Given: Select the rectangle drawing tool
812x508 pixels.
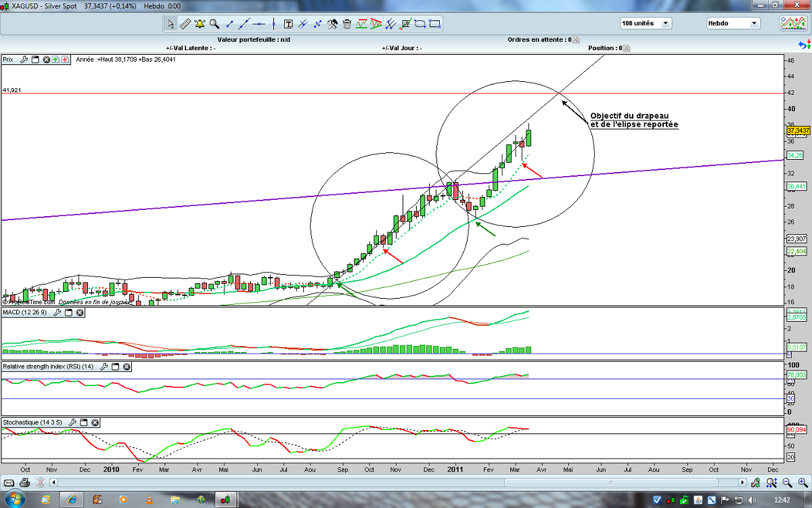Looking at the screenshot, I should coord(435,24).
